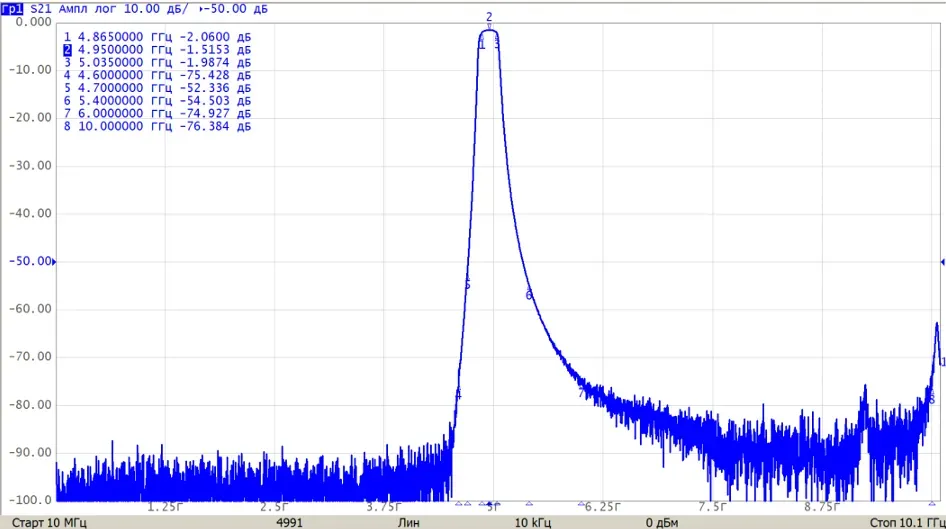Click the 0 дБм power level field
The width and height of the screenshot is (946, 529).
(662, 522)
